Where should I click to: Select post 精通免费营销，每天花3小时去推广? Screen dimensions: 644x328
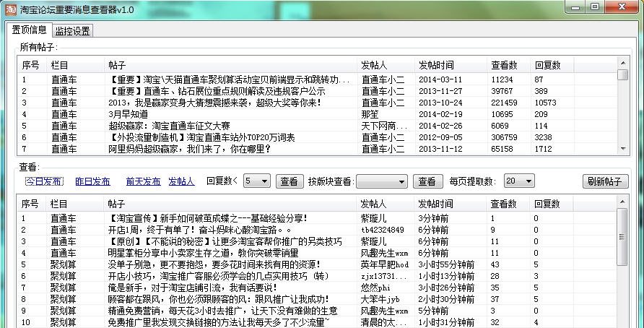coord(222,311)
